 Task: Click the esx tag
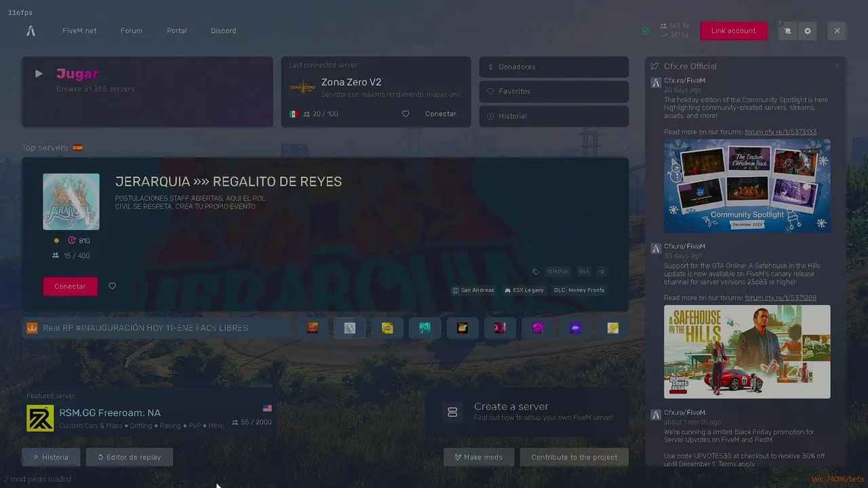click(584, 272)
